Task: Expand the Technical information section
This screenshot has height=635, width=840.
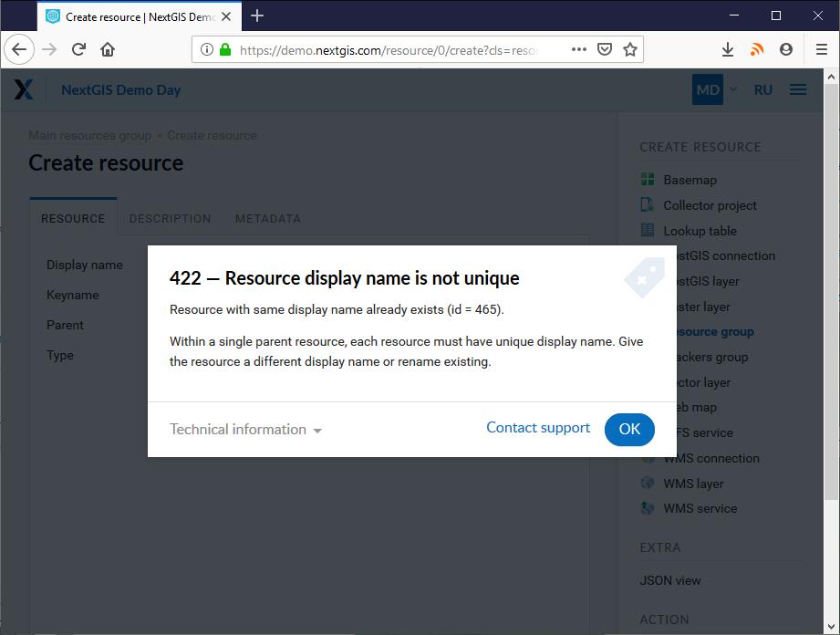Action: 246,429
